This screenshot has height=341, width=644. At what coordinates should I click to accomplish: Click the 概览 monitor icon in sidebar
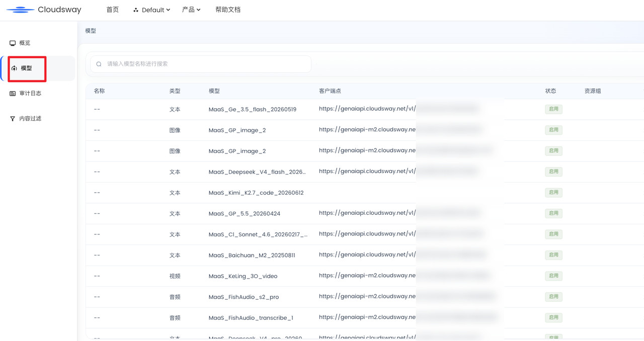[13, 43]
